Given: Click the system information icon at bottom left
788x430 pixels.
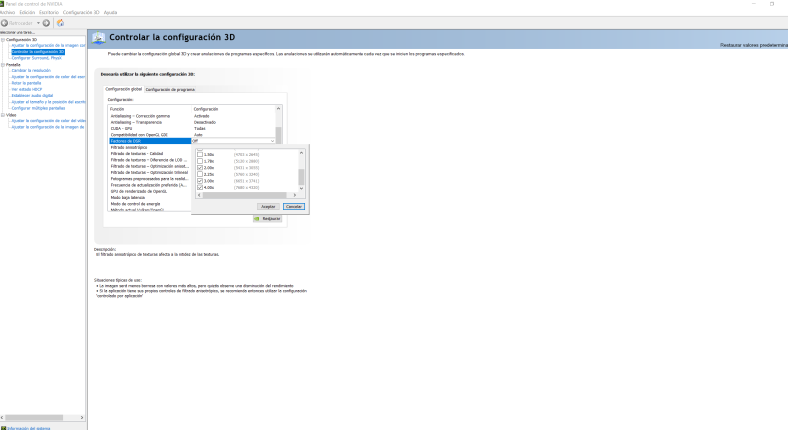Looking at the screenshot, I should click(4, 428).
